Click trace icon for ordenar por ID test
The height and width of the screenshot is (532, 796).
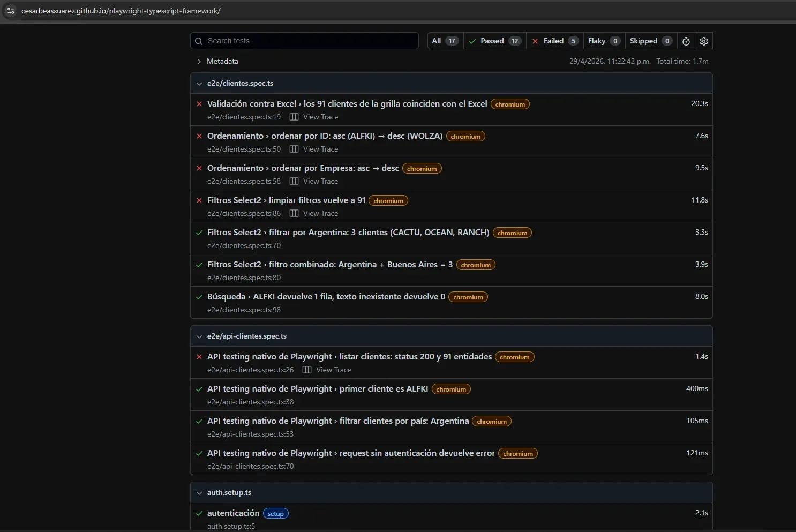point(294,149)
